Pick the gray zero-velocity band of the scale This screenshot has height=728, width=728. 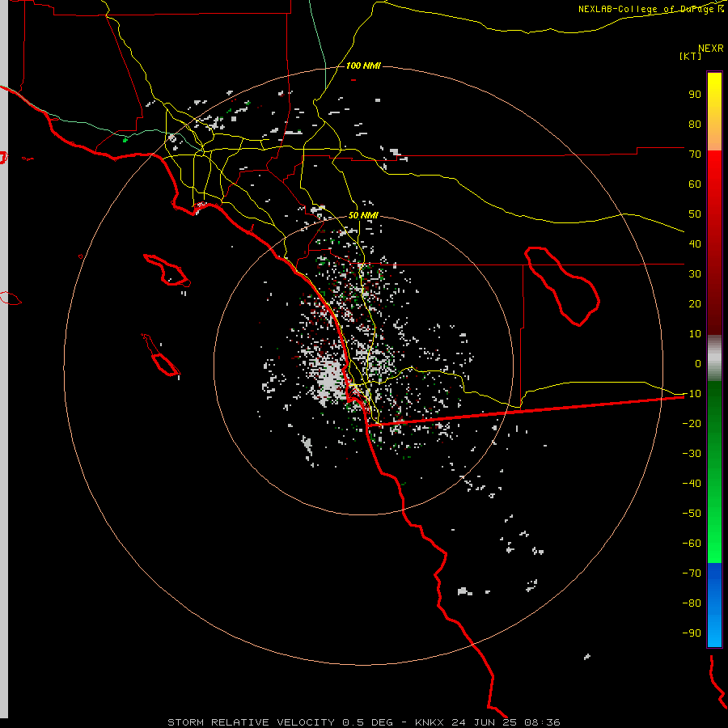714,358
